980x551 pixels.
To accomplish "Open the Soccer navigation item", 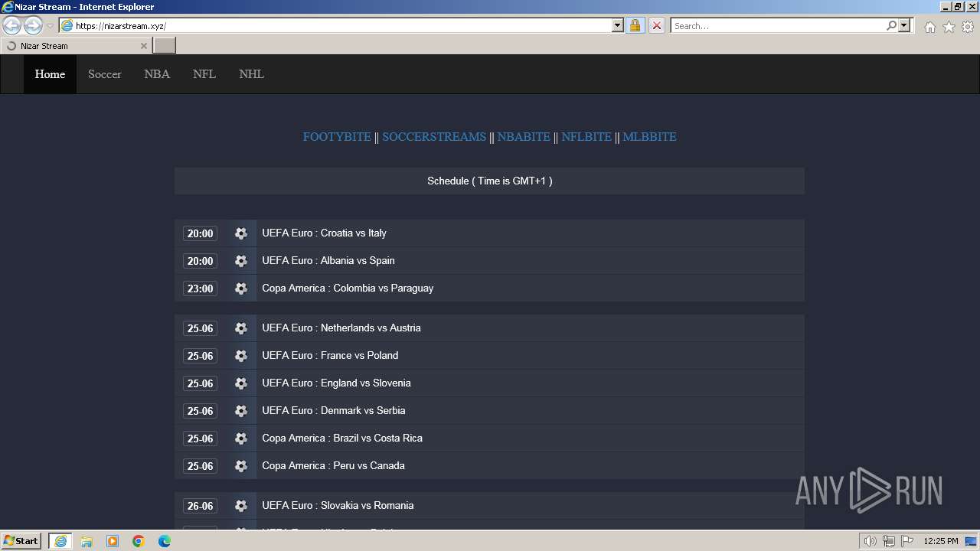I will [105, 74].
